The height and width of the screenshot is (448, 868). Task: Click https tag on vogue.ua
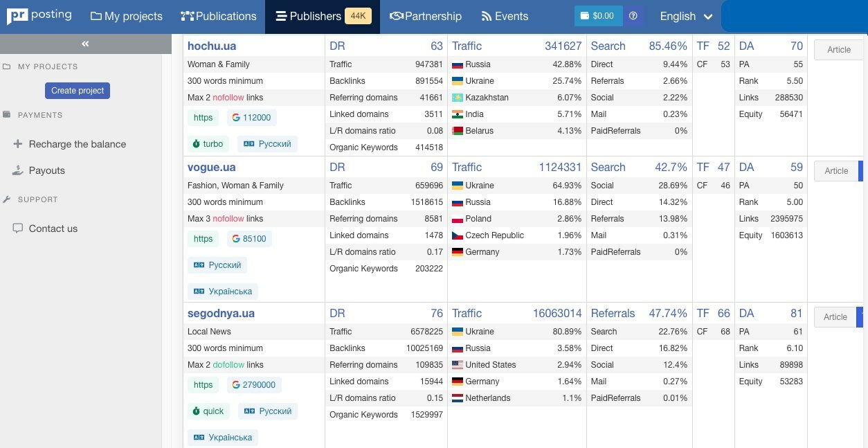tap(203, 239)
